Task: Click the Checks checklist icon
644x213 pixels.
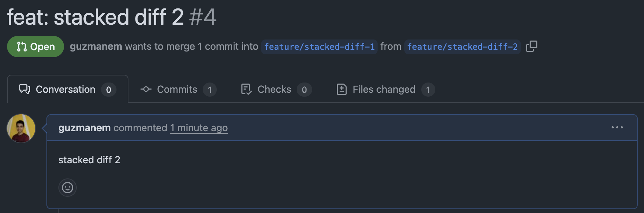Action: point(246,89)
